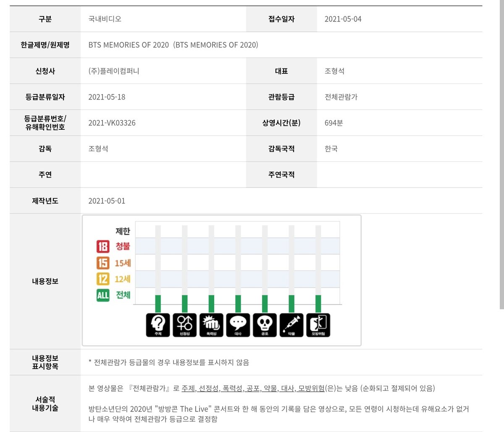Image resolution: width=504 pixels, height=432 pixels.
Task: Click the green ALL rating badge
Action: point(103,295)
